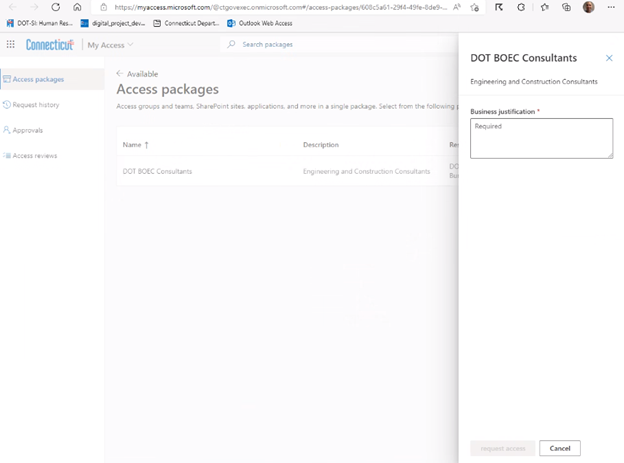The width and height of the screenshot is (624, 463).
Task: Select Approvals in the sidebar
Action: [28, 130]
